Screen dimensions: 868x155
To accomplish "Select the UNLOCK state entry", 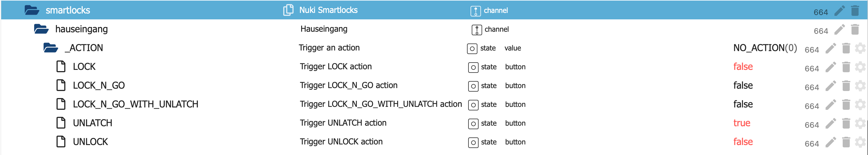I will pos(90,142).
